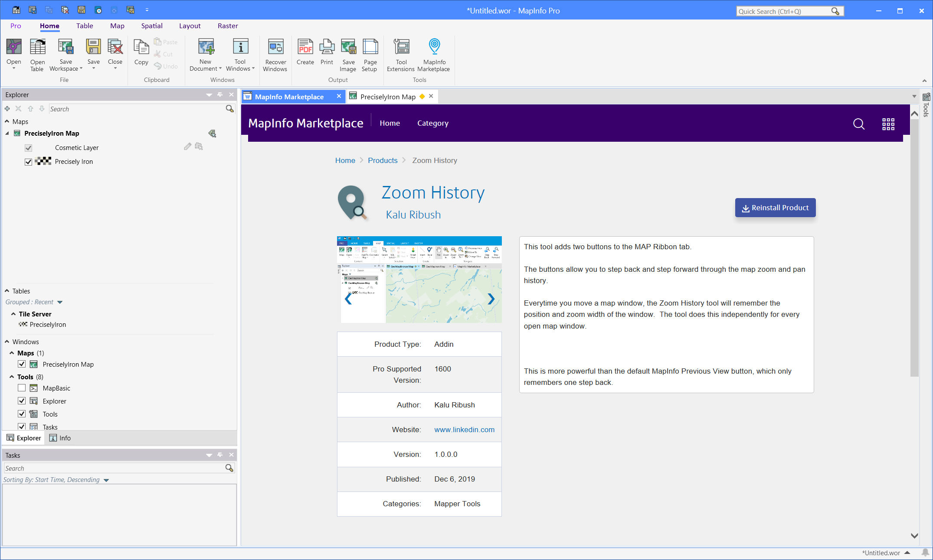Viewport: 933px width, 560px height.
Task: Enable the MapBasic window checkbox
Action: pyautogui.click(x=22, y=388)
